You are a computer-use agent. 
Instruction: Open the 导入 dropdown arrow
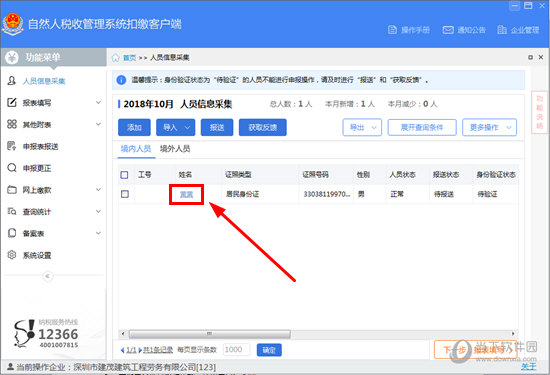click(188, 127)
